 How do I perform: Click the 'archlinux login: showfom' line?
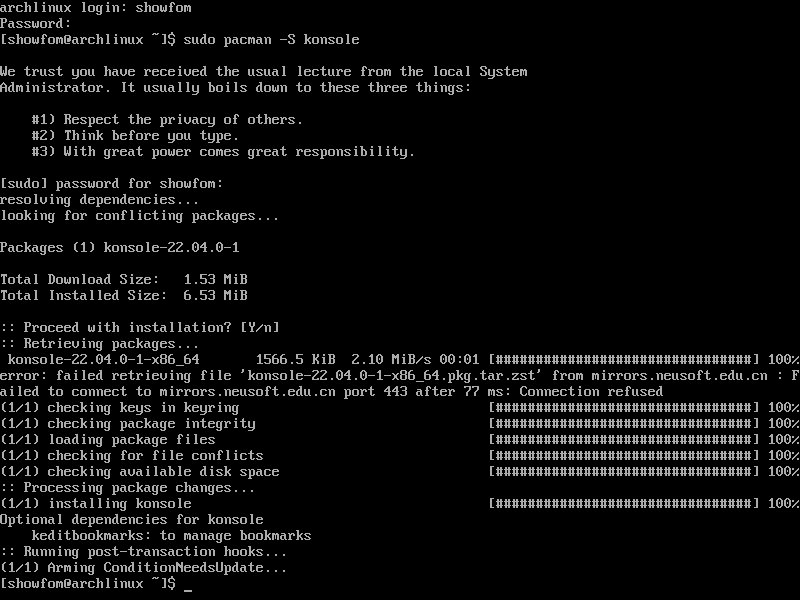click(96, 8)
